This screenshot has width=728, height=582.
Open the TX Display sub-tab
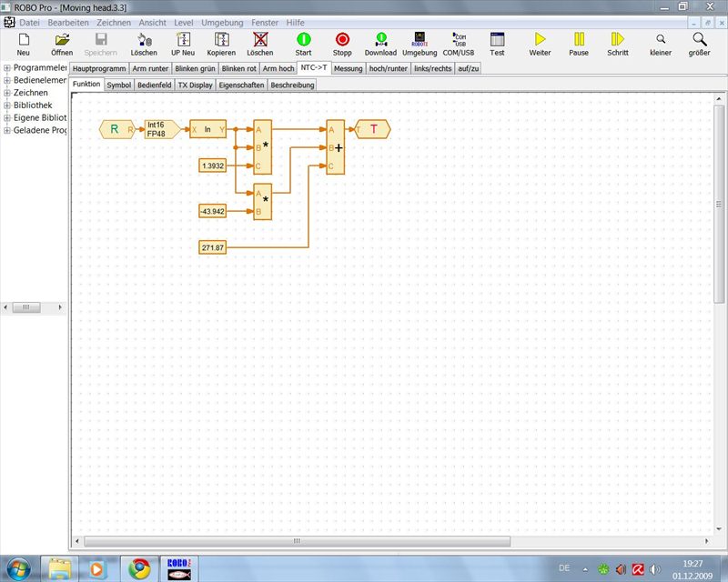195,85
